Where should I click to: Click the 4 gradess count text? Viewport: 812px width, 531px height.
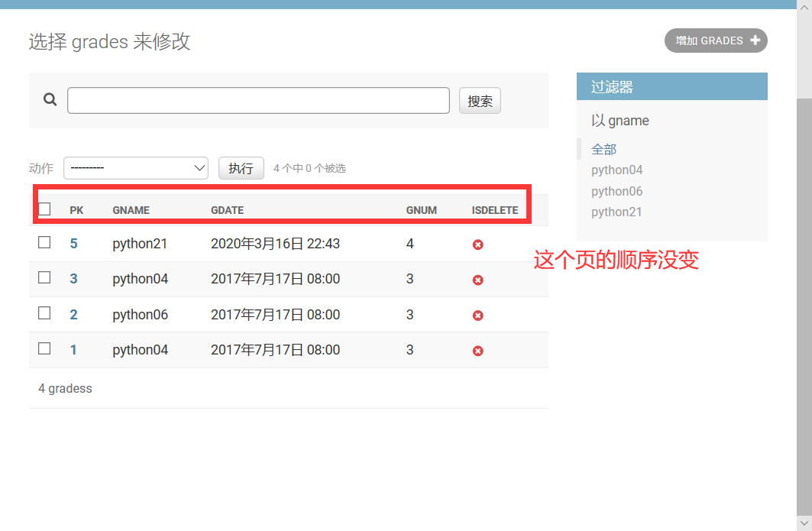[65, 389]
